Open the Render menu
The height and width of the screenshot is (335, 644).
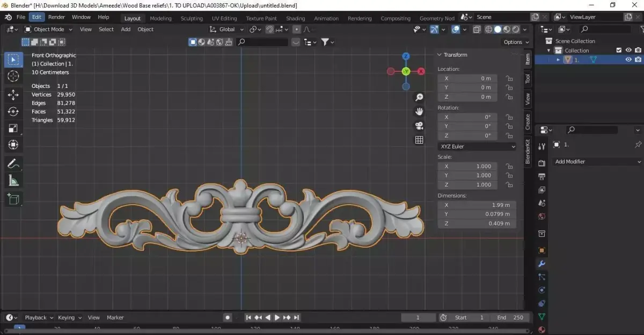[x=56, y=17]
